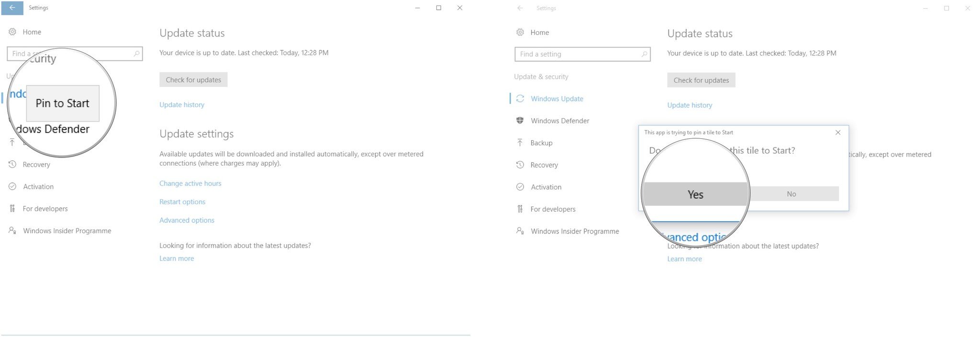Image resolution: width=980 pixels, height=337 pixels.
Task: Select Recovery item in right window
Action: (x=544, y=165)
